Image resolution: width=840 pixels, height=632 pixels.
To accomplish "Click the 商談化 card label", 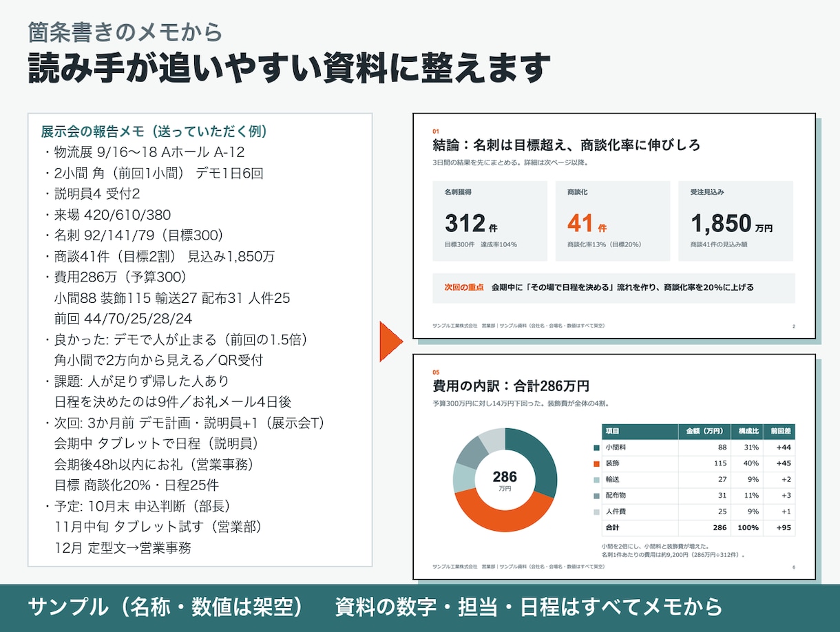I will pos(578,193).
